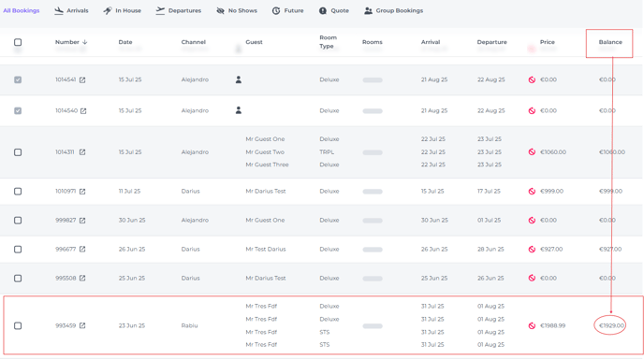Click the red status icon beside €1988.99

[532, 325]
